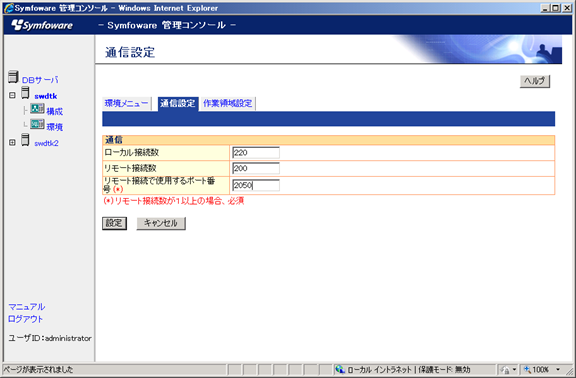Open the 構成 link under swdtk

pyautogui.click(x=54, y=111)
